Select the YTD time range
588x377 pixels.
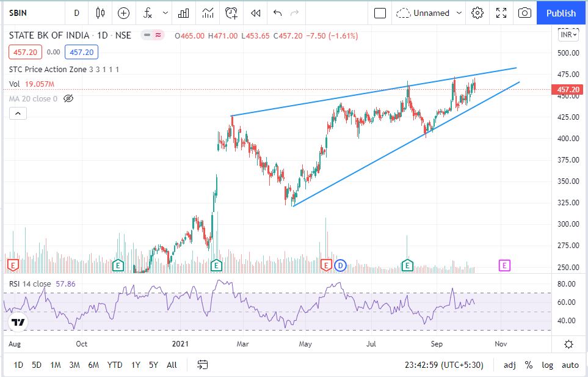[x=115, y=365]
